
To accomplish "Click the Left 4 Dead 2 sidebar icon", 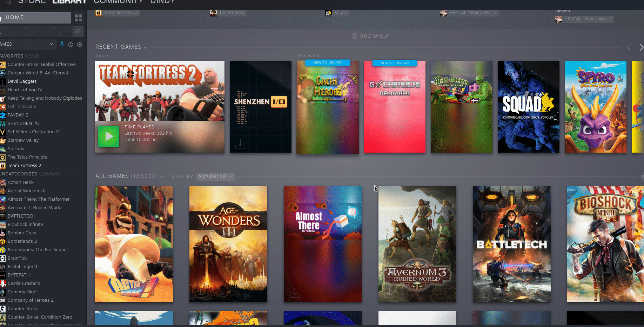I will (3, 107).
